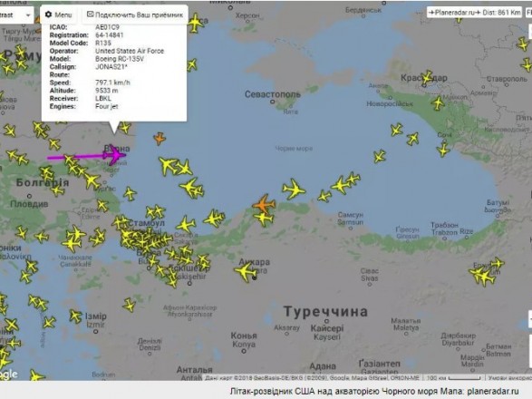532x399 pixels.
Task: Select the yellow plane left of the Izmir label
Action: tap(75, 316)
